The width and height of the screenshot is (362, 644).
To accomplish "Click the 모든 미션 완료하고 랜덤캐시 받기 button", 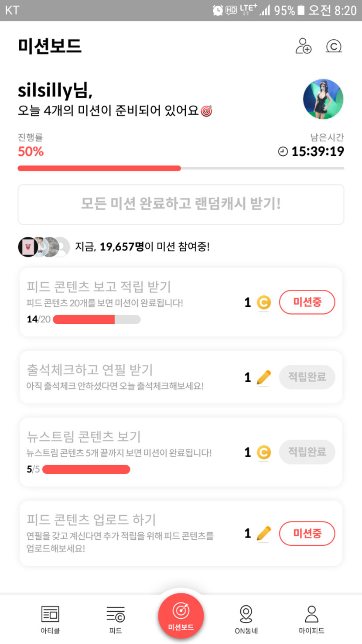I will pos(181,204).
